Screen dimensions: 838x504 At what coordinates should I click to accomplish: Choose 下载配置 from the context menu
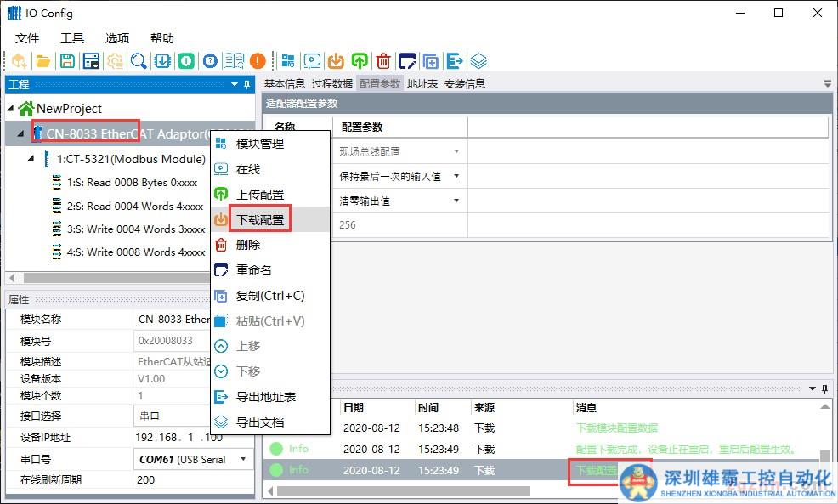(x=260, y=219)
